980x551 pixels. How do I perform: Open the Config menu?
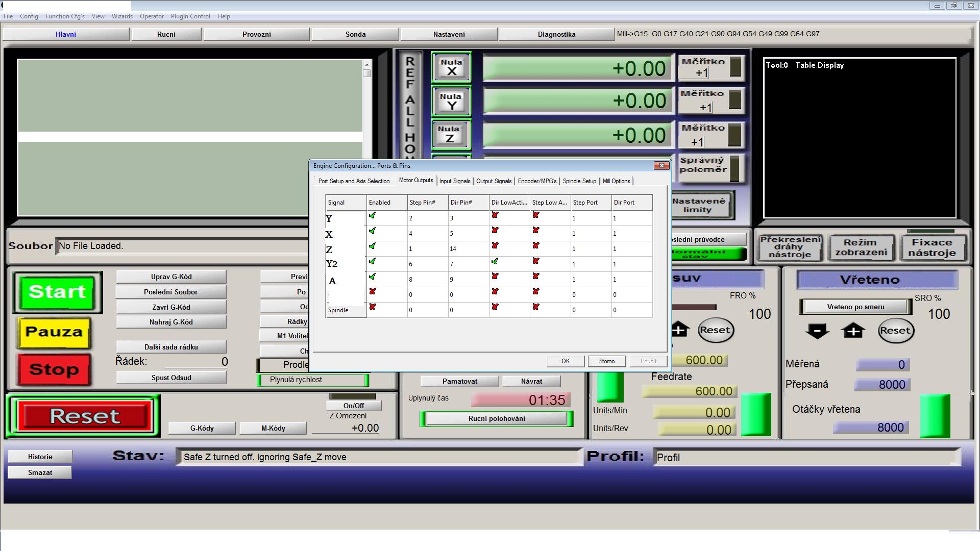point(29,16)
